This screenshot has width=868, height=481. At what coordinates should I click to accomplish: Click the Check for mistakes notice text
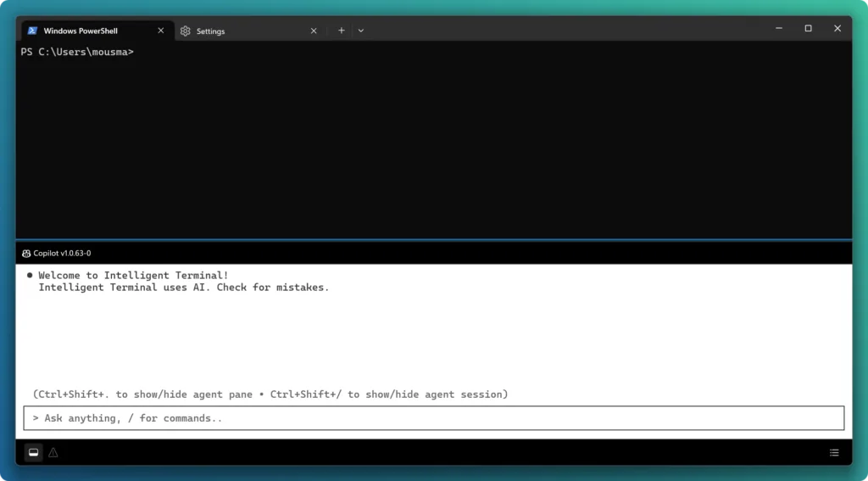click(273, 288)
